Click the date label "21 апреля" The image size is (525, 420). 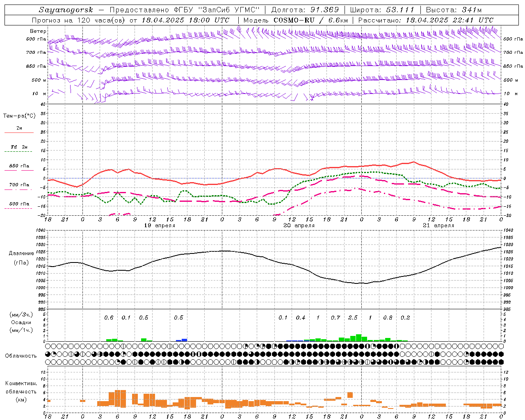(x=438, y=226)
